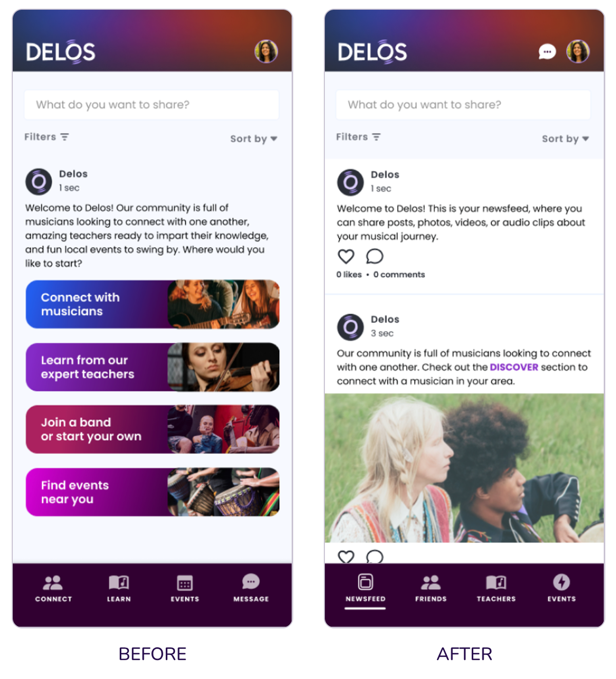Focus the share field in After screen

463,105
